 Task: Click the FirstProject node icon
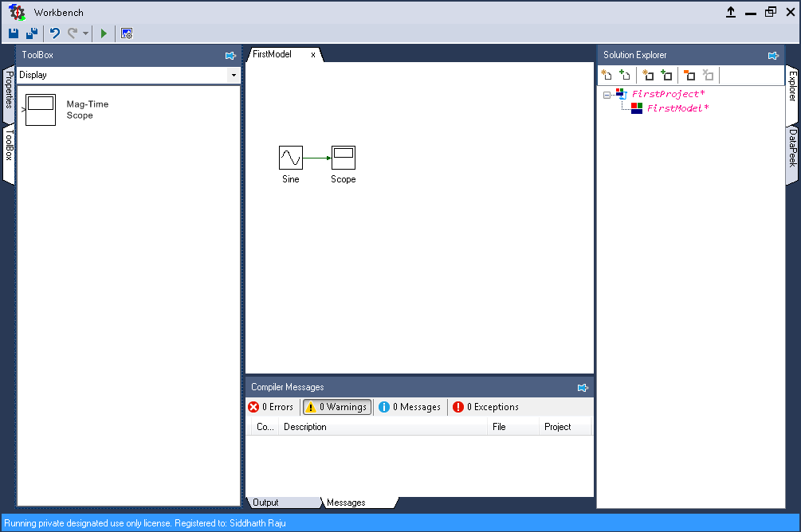point(621,94)
